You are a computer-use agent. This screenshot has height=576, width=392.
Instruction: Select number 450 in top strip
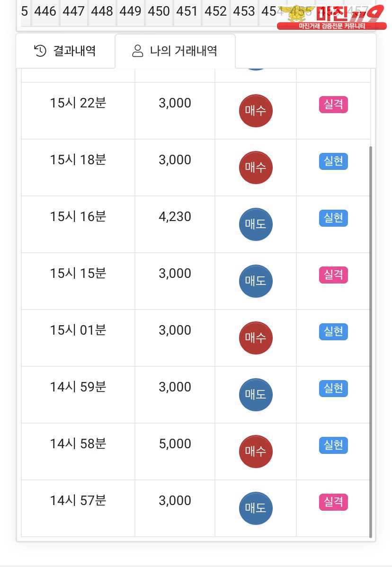tap(159, 11)
